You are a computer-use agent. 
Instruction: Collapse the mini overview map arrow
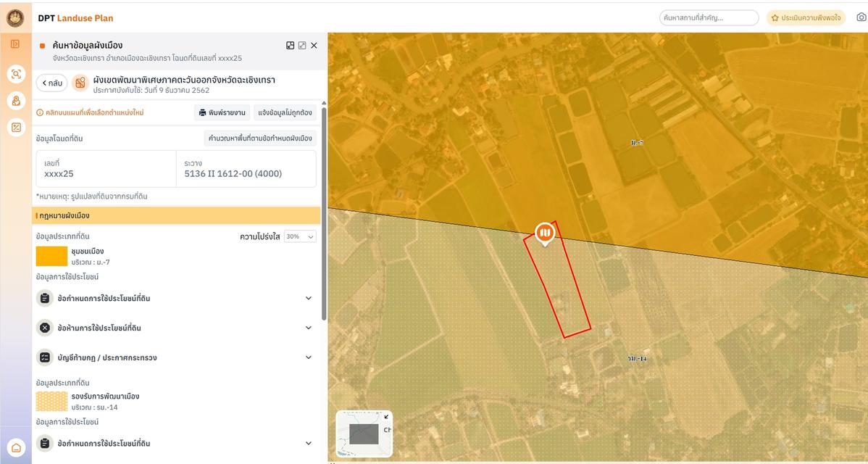[x=385, y=417]
